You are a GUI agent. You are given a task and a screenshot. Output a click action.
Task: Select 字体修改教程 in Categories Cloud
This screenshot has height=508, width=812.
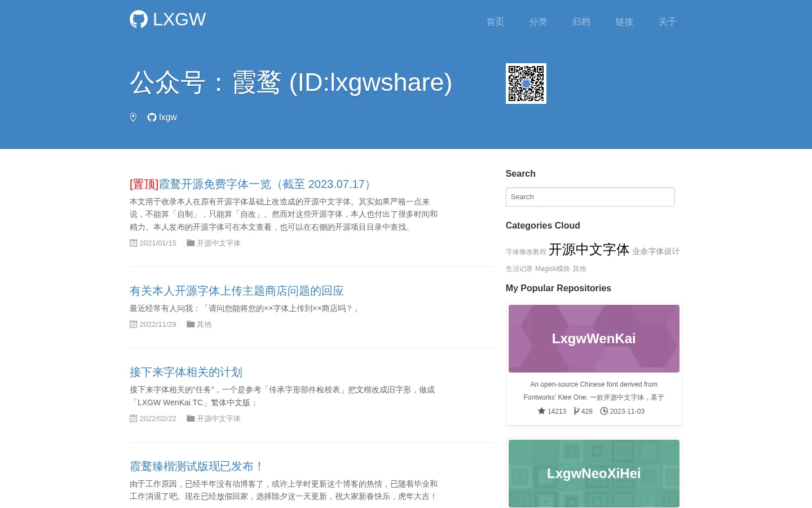[x=526, y=252]
